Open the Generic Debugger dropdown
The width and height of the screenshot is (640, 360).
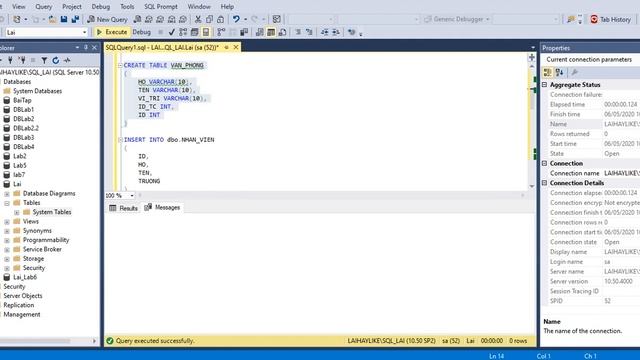[457, 19]
